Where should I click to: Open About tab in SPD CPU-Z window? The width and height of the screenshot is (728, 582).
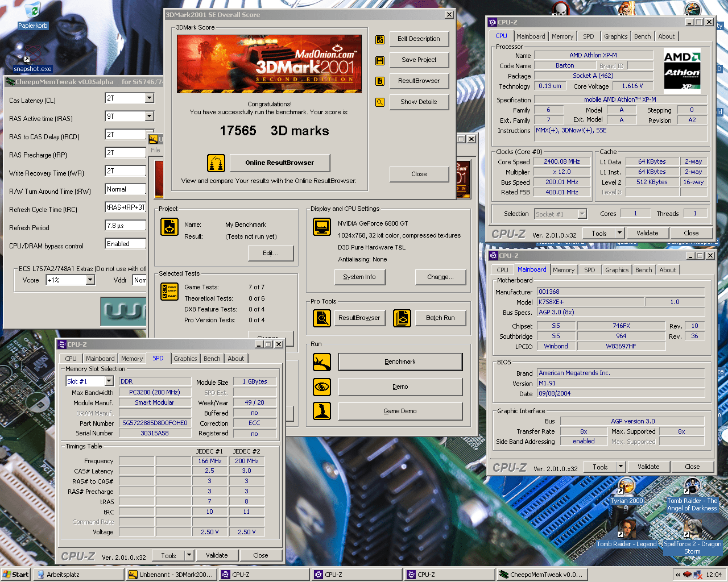(x=236, y=359)
